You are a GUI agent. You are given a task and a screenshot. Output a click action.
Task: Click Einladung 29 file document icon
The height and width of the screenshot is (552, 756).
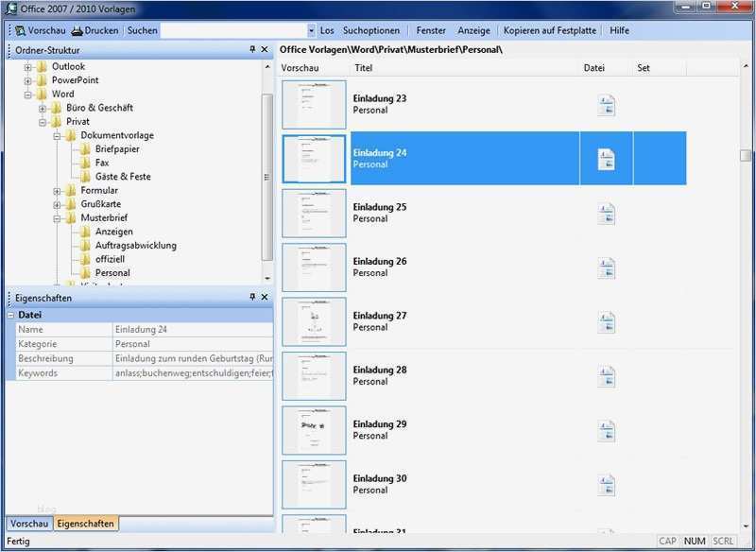[x=606, y=430]
